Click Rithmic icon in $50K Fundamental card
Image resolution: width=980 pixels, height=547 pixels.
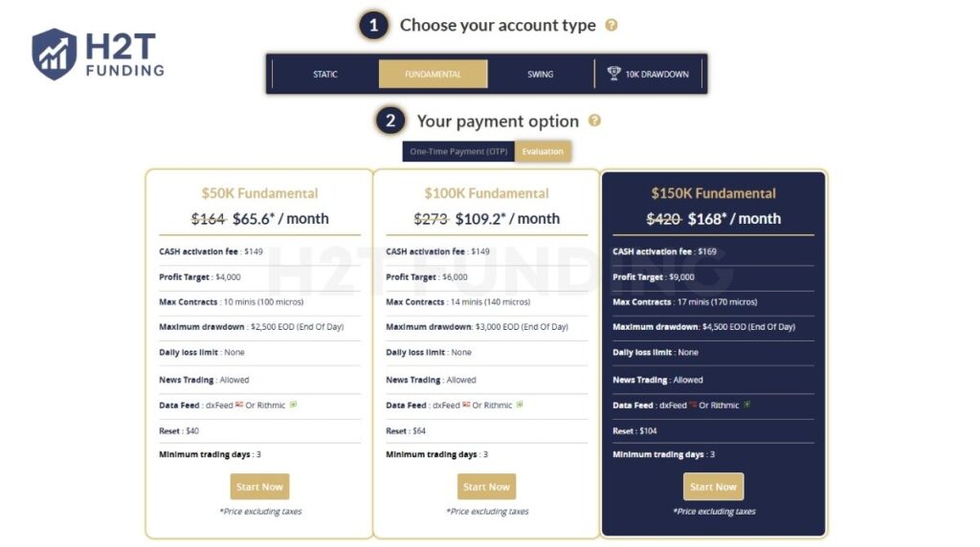293,405
